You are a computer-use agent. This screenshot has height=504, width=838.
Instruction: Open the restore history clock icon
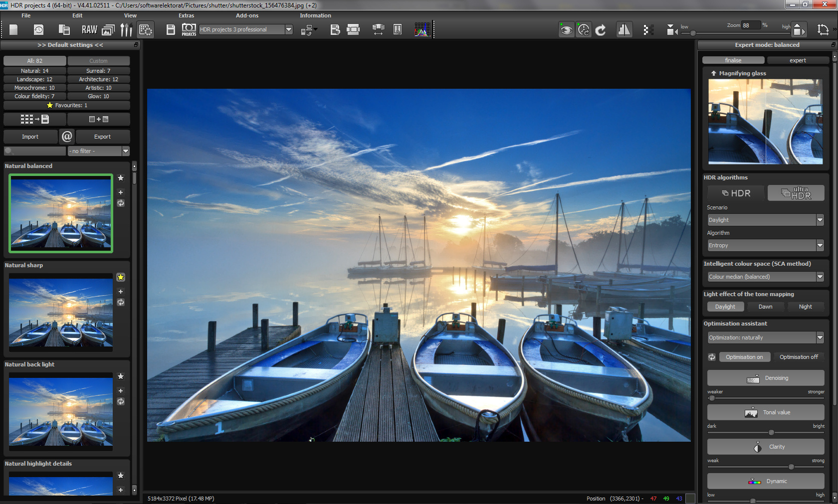(x=38, y=30)
